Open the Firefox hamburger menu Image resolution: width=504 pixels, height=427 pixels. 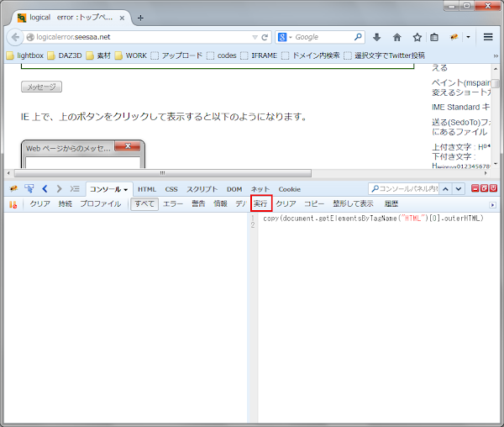click(x=488, y=37)
